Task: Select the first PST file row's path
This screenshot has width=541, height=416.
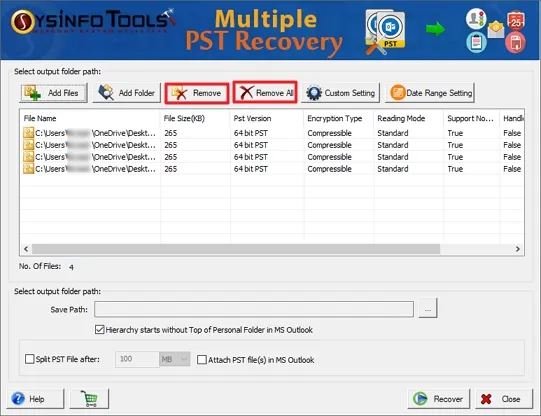Action: (95, 133)
